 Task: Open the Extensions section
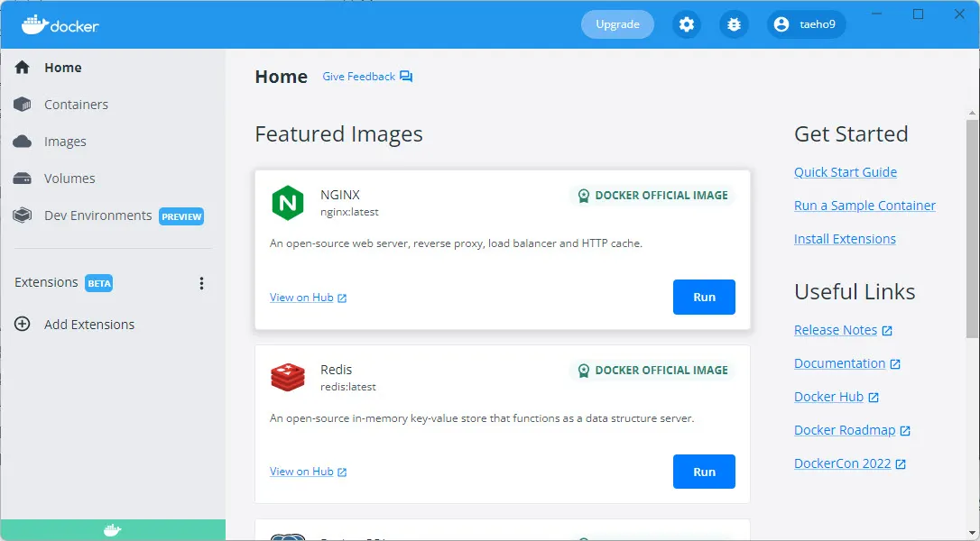click(x=45, y=282)
